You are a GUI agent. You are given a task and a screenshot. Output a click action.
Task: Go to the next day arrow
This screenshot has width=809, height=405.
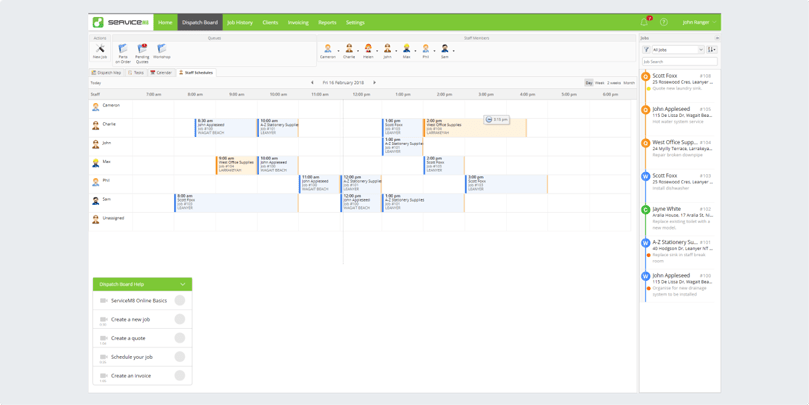tap(375, 83)
